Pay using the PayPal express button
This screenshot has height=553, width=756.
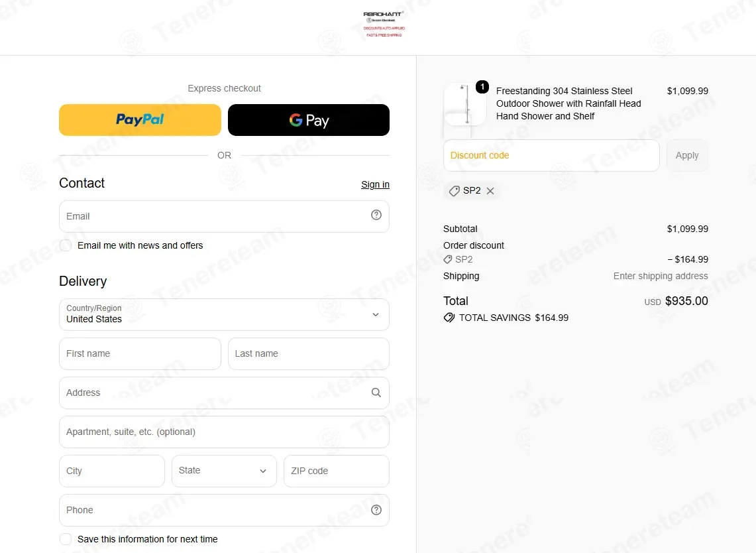[x=140, y=119]
